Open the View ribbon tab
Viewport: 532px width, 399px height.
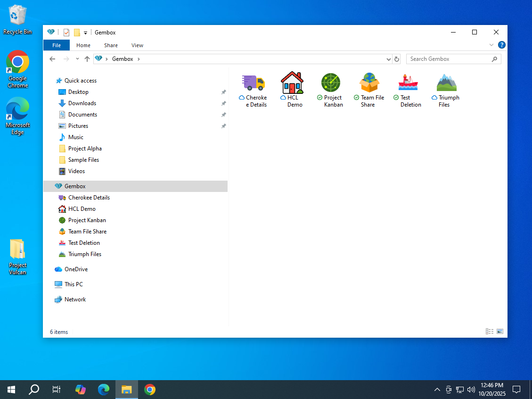point(137,45)
